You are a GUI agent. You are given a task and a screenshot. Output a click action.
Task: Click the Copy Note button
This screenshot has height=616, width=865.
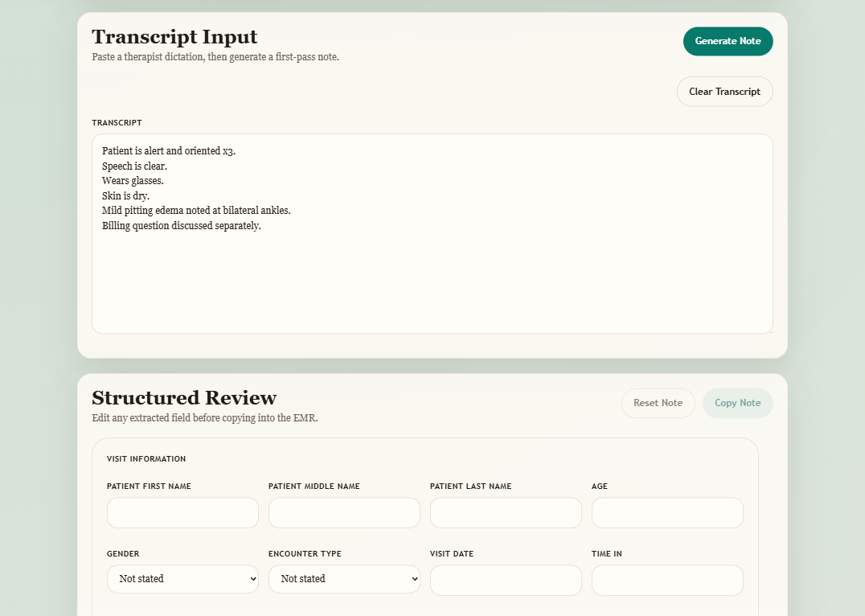[737, 403]
